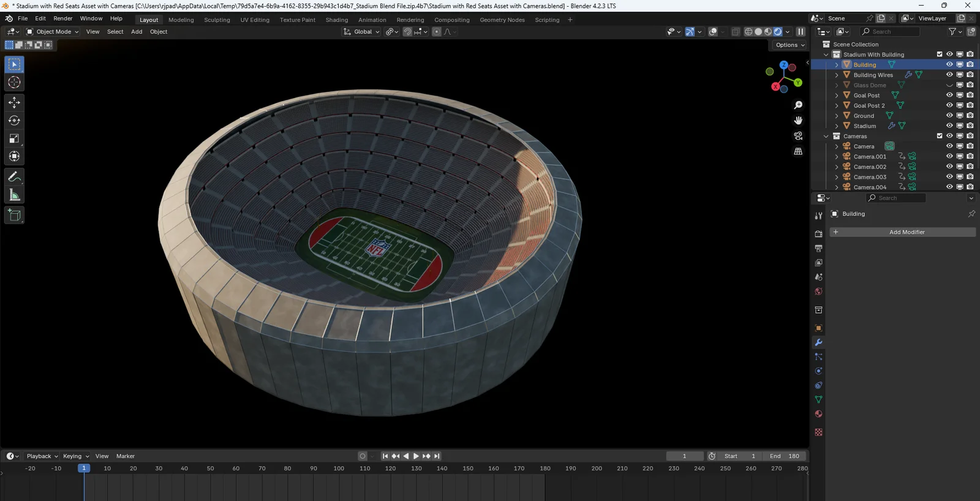Expand the Goal Post 2 tree row
This screenshot has width=980, height=501.
837,105
